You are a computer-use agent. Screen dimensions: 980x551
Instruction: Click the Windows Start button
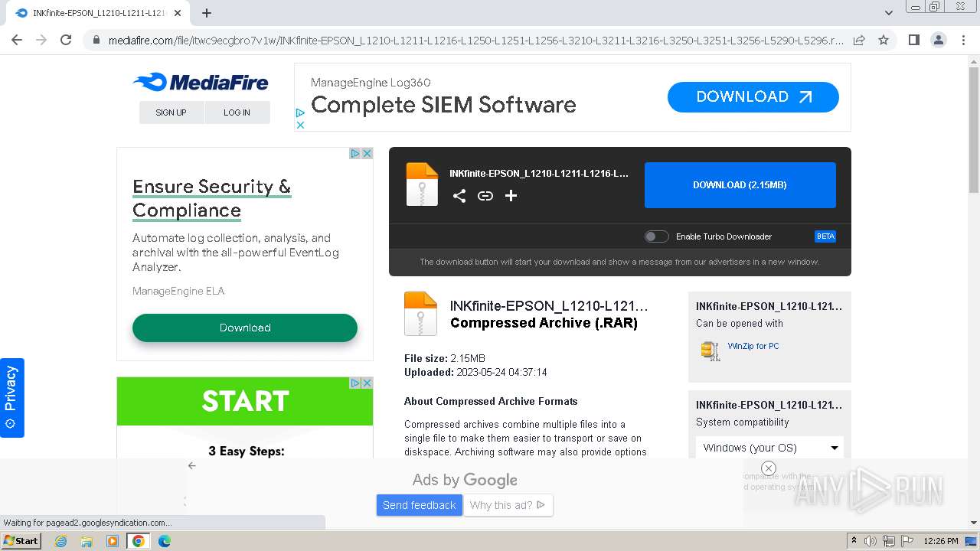21,541
